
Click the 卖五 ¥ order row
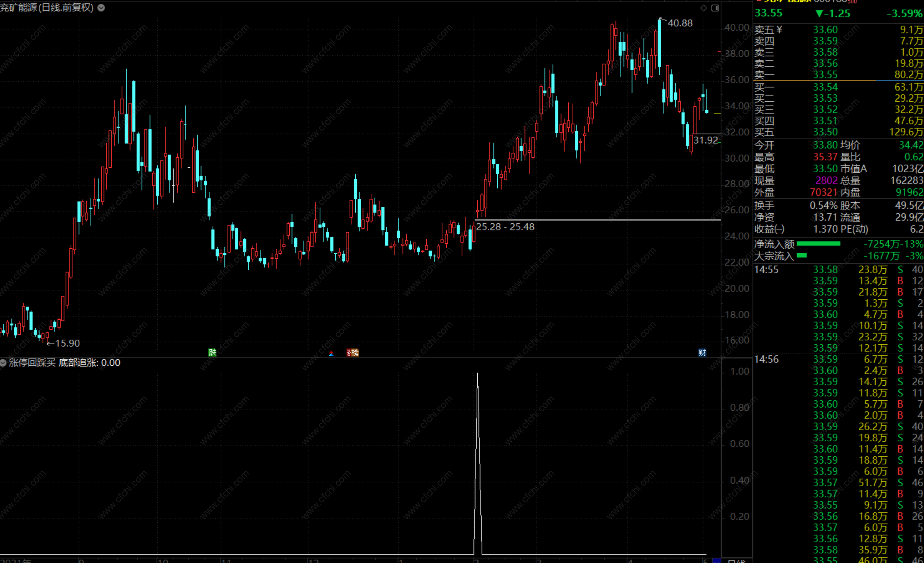[x=768, y=30]
